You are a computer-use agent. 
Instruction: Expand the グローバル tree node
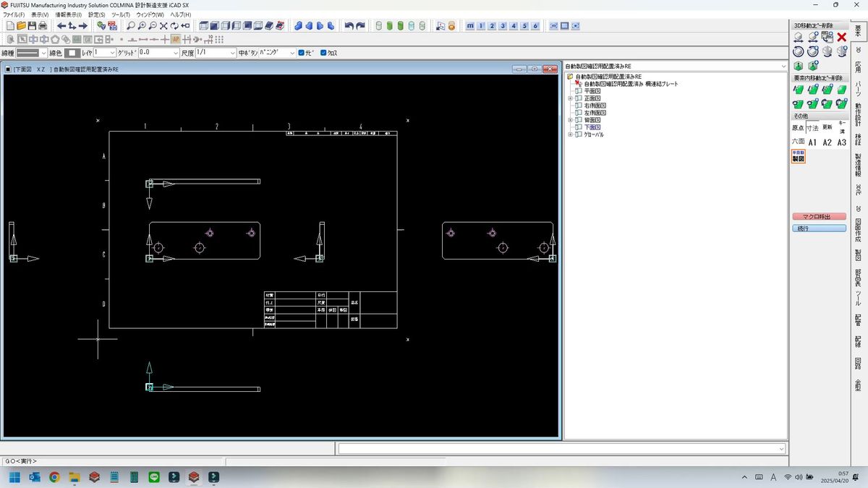(x=570, y=134)
